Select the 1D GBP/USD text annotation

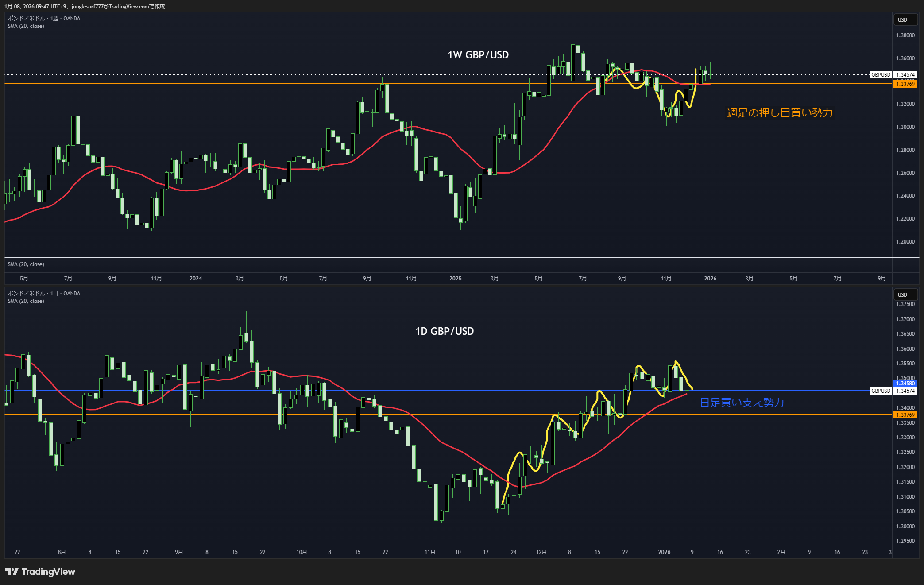[x=444, y=331]
